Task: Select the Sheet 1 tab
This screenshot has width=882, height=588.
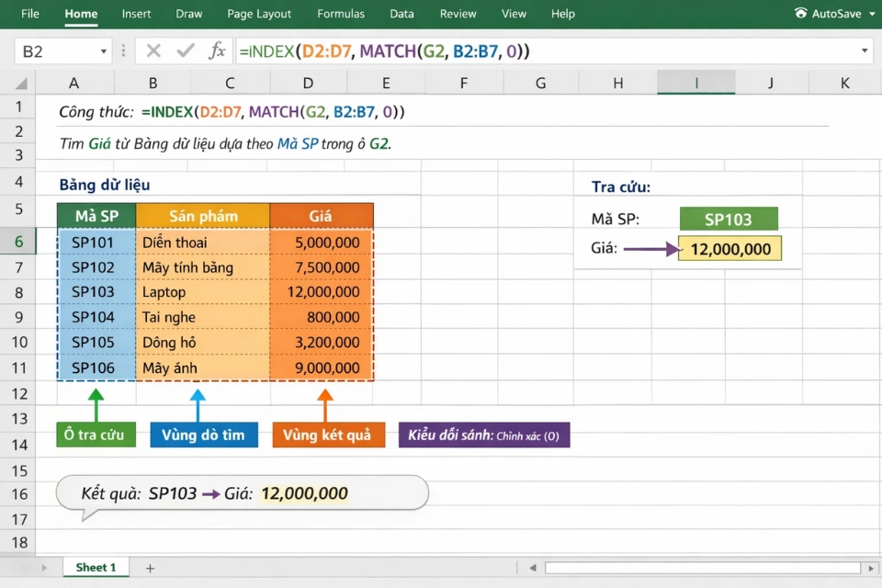Action: click(x=95, y=568)
